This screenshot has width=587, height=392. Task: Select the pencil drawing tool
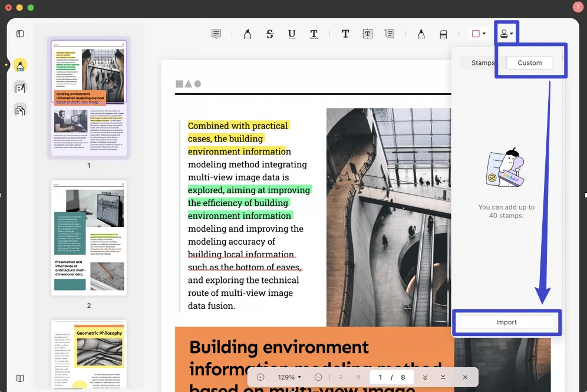tap(421, 34)
